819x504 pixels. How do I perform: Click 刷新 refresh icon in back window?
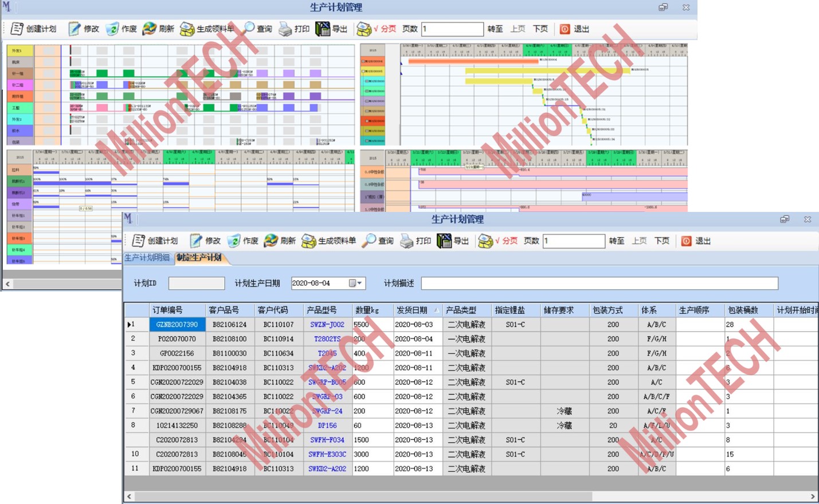pyautogui.click(x=149, y=29)
